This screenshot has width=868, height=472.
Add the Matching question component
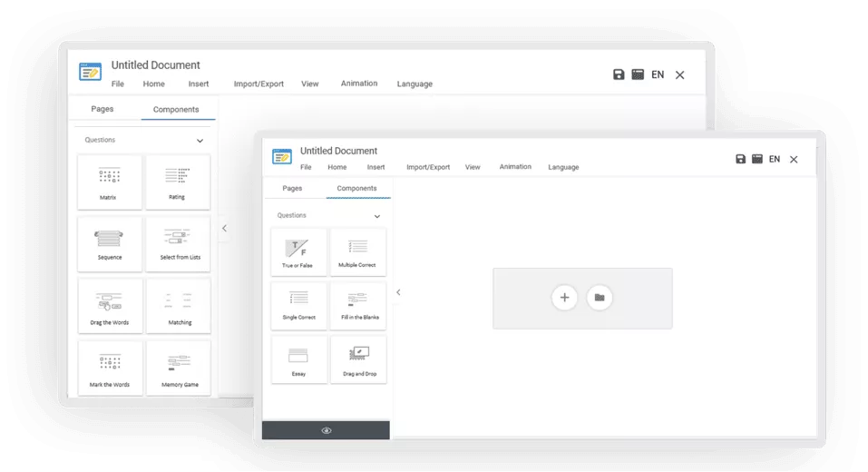[178, 307]
